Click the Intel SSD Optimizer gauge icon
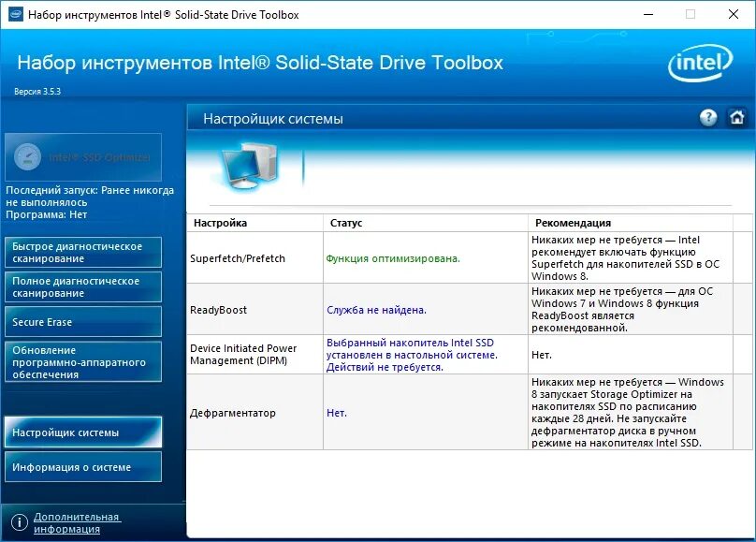The height and width of the screenshot is (542, 756). pyautogui.click(x=27, y=156)
